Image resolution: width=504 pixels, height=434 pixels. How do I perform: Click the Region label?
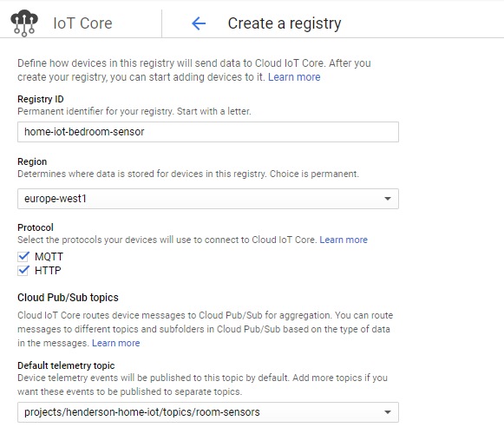pos(32,161)
